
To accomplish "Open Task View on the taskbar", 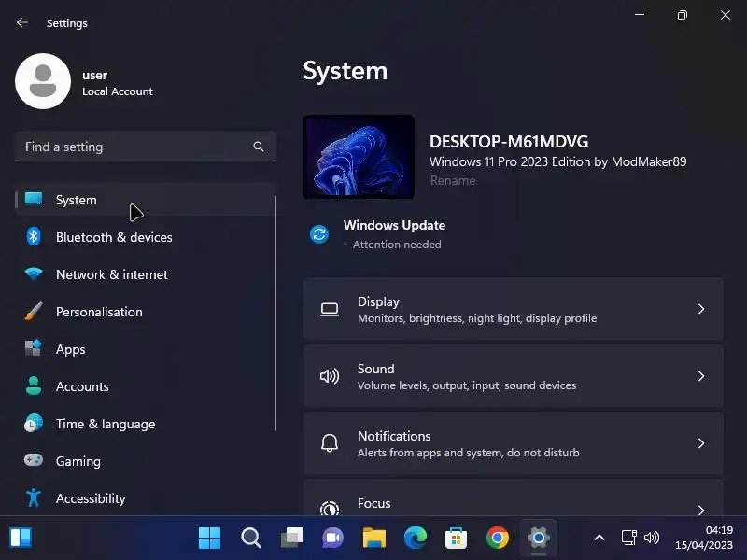I will click(292, 539).
